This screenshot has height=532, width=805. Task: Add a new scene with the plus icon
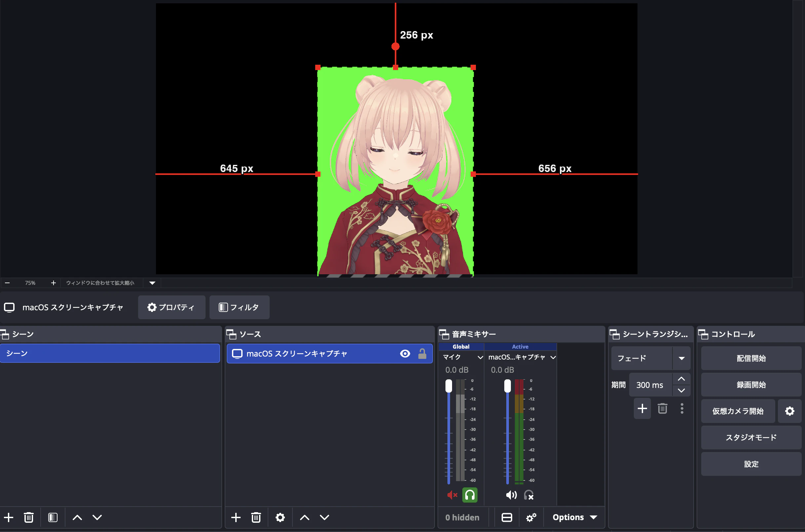9,517
